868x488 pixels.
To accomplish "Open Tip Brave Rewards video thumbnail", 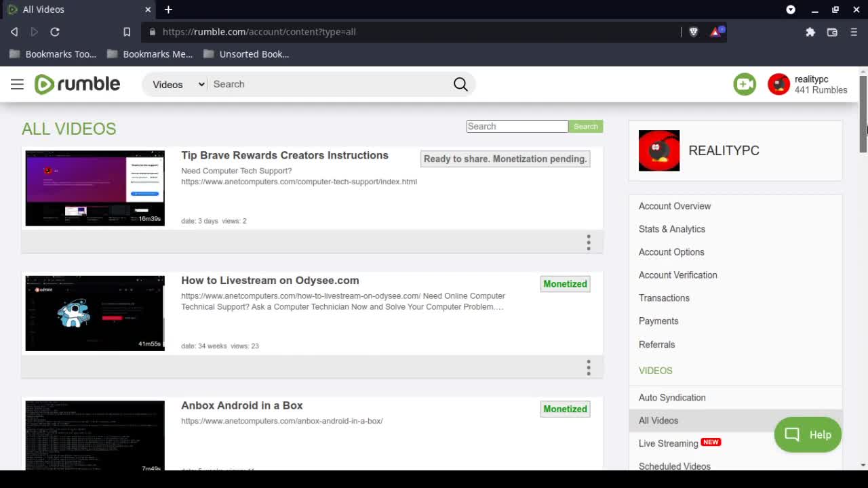I will (95, 188).
